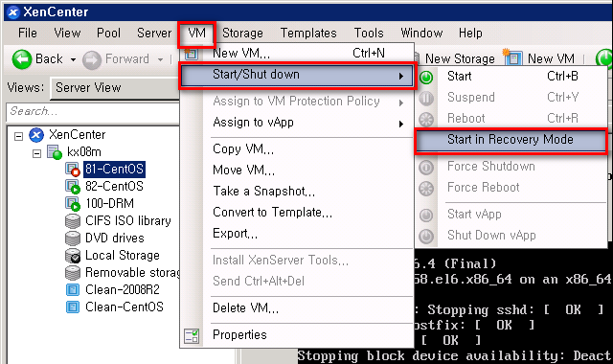Image resolution: width=613 pixels, height=364 pixels.
Task: Open the File menu
Action: click(x=28, y=34)
